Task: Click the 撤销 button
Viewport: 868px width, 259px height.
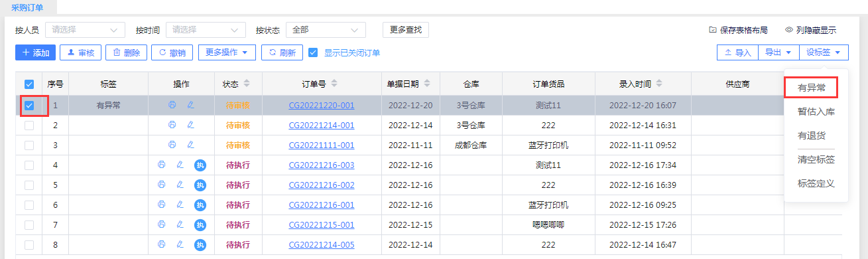Action: click(172, 52)
